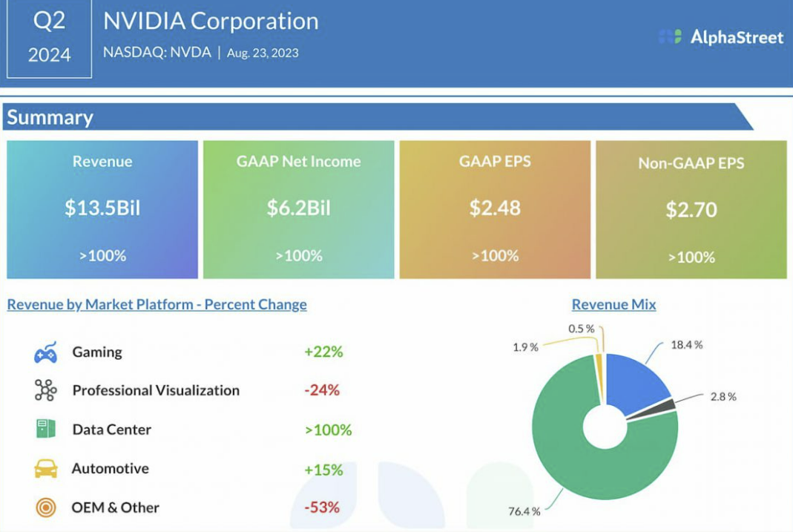The image size is (793, 532).
Task: Click the OEM & Other -53% value
Action: click(x=322, y=508)
